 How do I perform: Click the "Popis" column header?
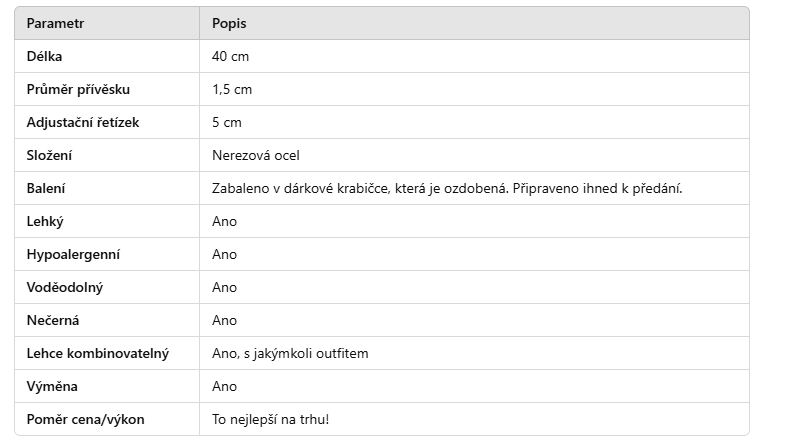pos(229,23)
